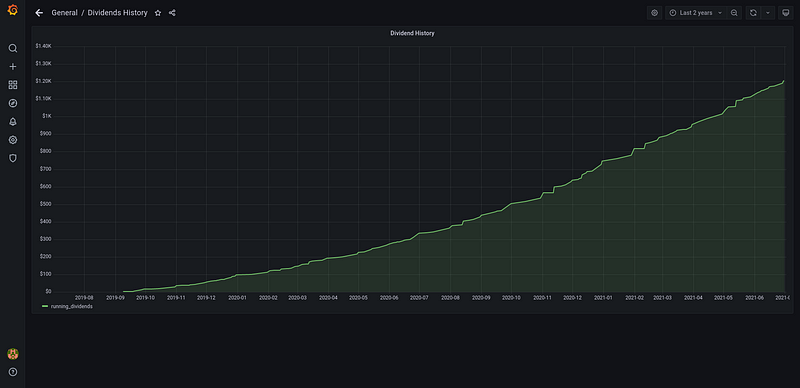
Task: Open the Server Admin shield icon
Action: coord(13,158)
